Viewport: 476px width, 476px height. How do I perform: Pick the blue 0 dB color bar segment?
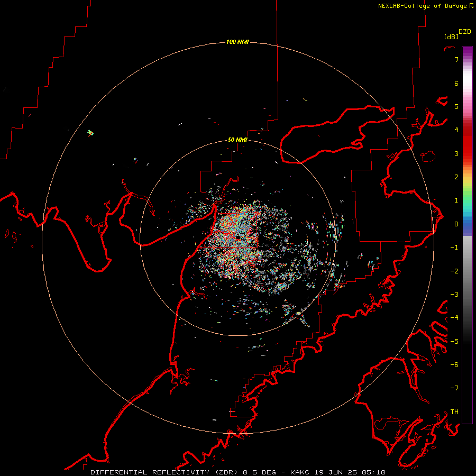point(467,225)
